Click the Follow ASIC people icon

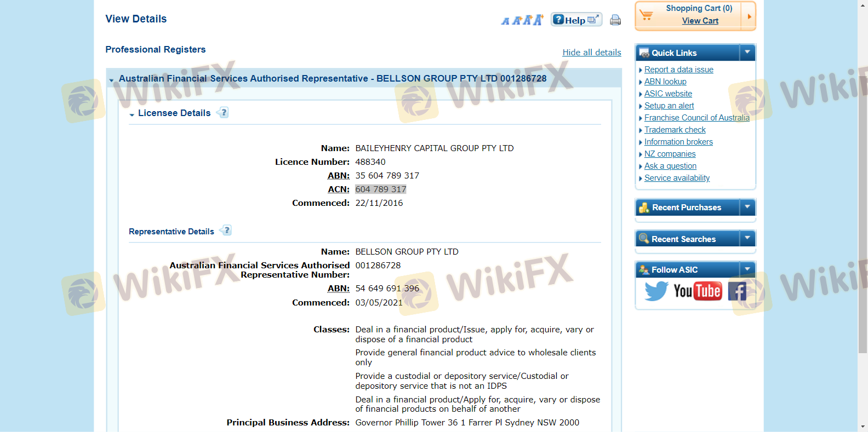(x=644, y=269)
